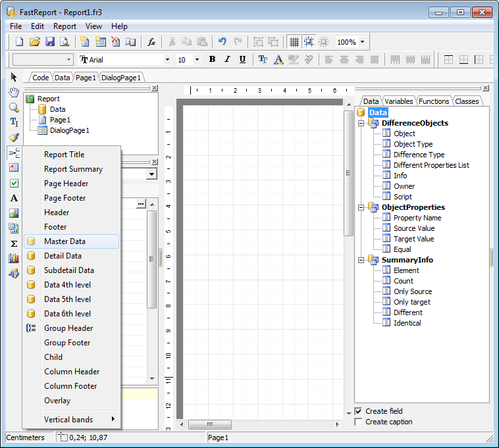This screenshot has width=499, height=448.
Task: Collapse the DifferenceObjects dataset node
Action: pyautogui.click(x=361, y=123)
